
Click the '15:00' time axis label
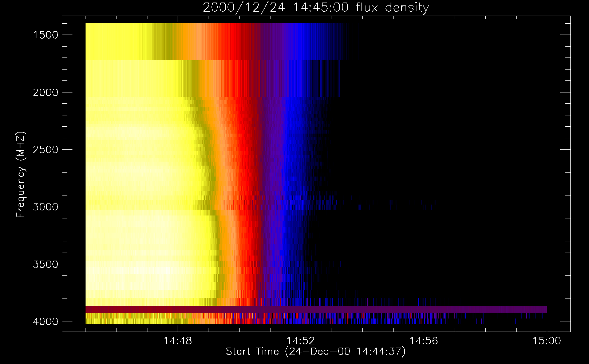coord(547,341)
